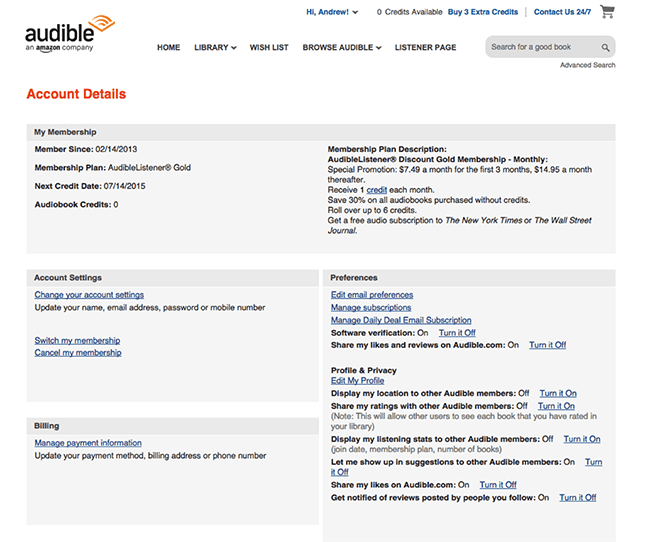Click the 0 Credits Available text

coord(410,12)
